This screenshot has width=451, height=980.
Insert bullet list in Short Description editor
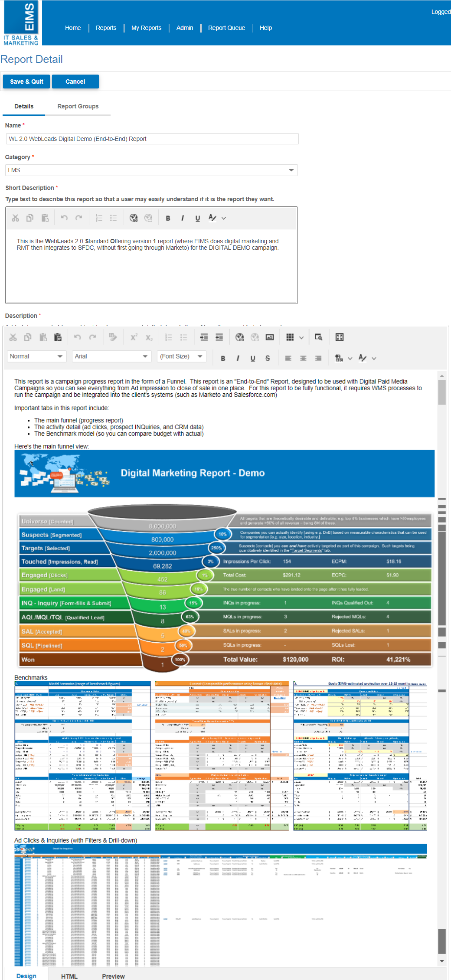click(x=114, y=218)
